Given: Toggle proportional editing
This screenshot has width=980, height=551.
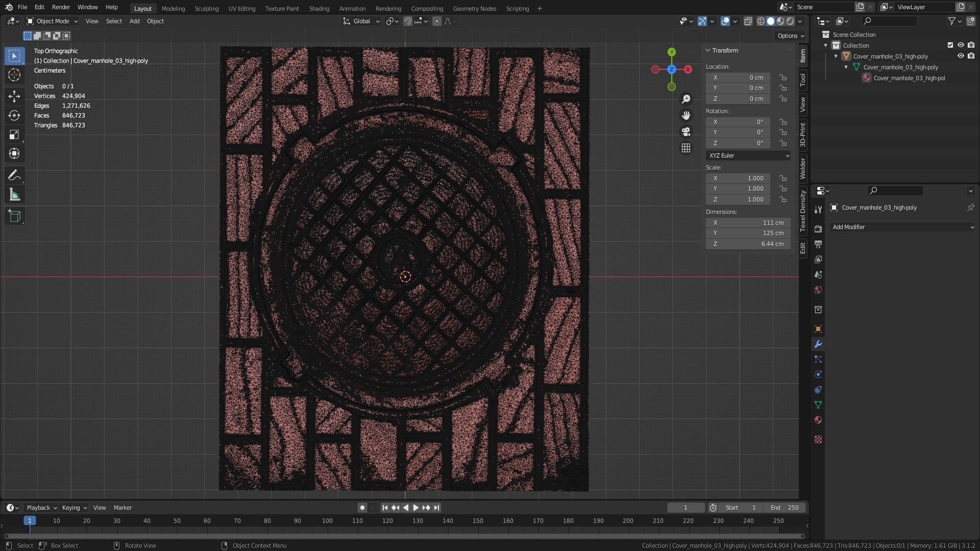Looking at the screenshot, I should (437, 21).
